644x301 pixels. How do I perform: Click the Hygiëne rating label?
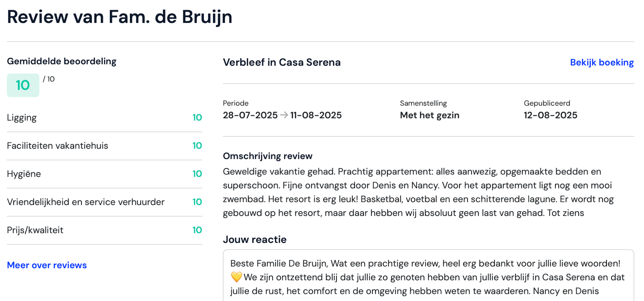24,174
